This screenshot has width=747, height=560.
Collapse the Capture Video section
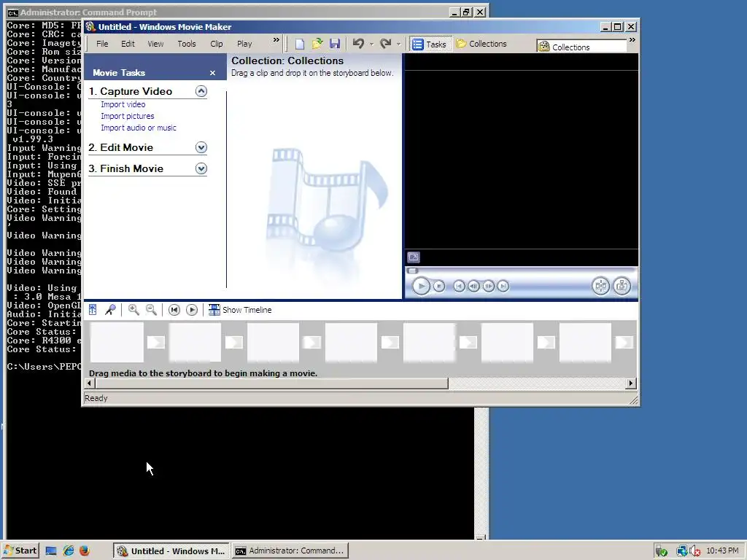[201, 91]
